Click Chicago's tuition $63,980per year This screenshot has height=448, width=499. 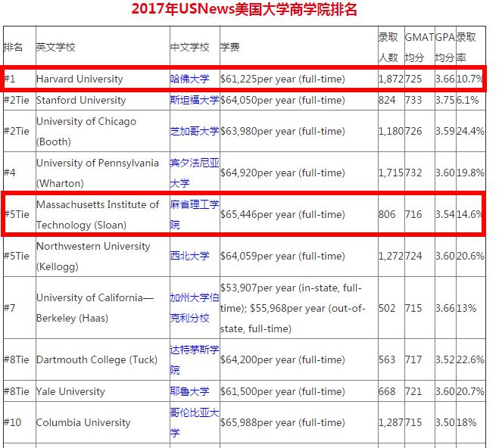click(x=282, y=131)
